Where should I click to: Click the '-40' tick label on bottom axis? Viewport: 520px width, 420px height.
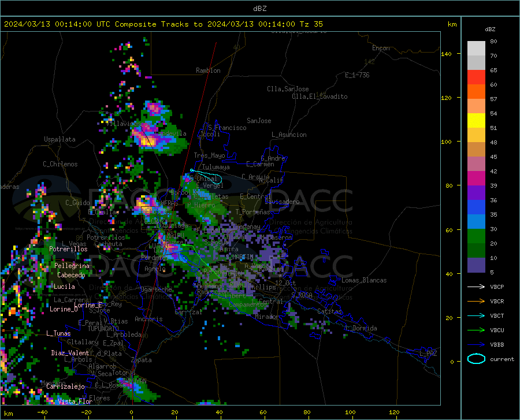(42, 412)
